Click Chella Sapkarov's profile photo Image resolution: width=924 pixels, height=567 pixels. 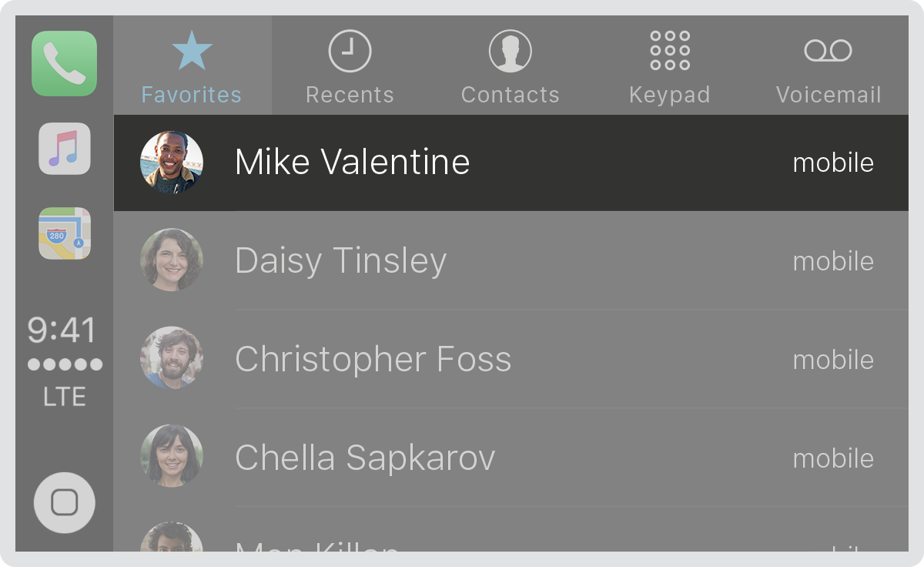(172, 456)
